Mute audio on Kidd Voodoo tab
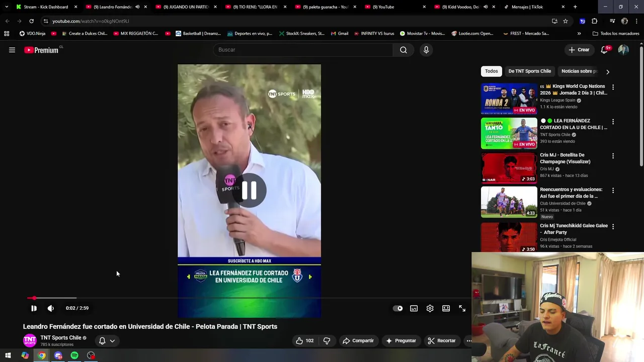Screen dimensions: 644x362 pos(485,7)
